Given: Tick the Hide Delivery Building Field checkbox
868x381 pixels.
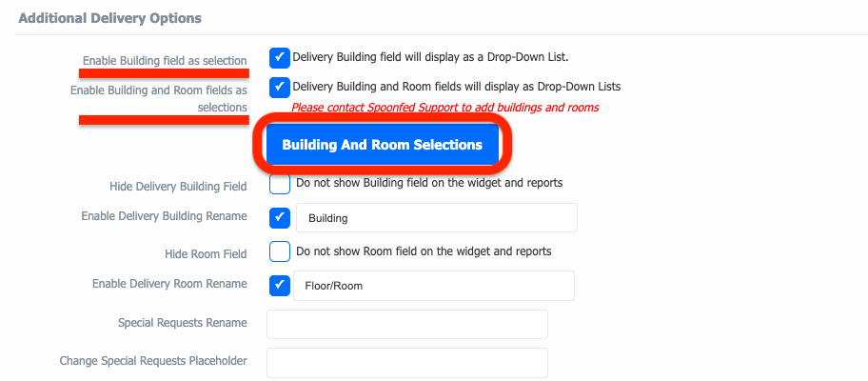Looking at the screenshot, I should (x=280, y=183).
